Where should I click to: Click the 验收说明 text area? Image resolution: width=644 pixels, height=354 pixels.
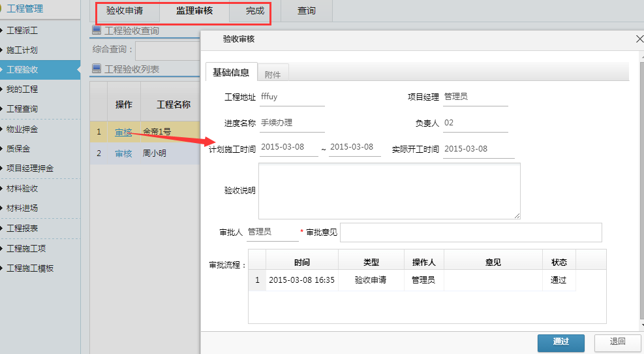(389, 191)
